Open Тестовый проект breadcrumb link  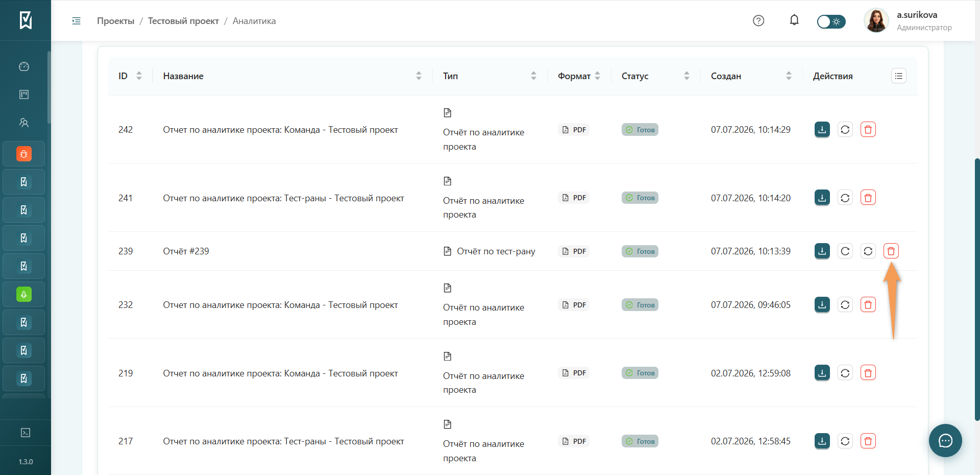click(183, 21)
